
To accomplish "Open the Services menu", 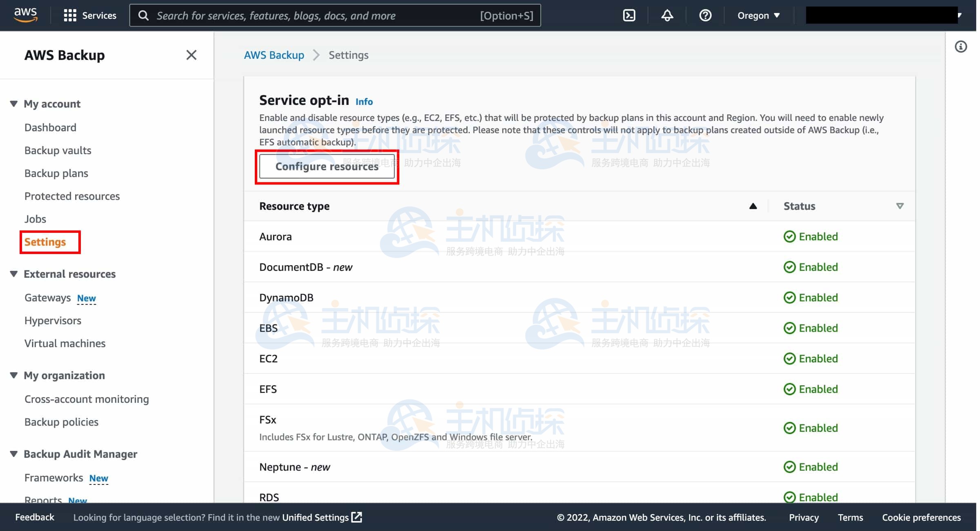I will point(89,15).
